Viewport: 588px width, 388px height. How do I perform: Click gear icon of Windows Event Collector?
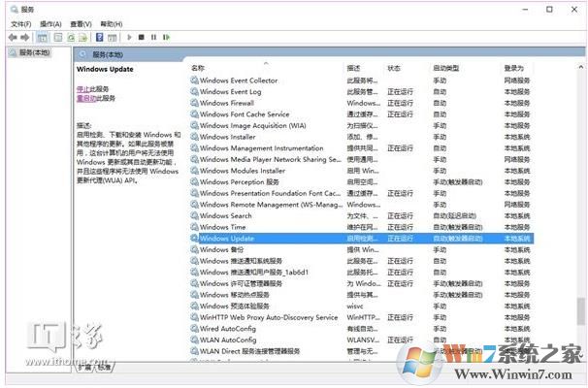click(x=194, y=80)
